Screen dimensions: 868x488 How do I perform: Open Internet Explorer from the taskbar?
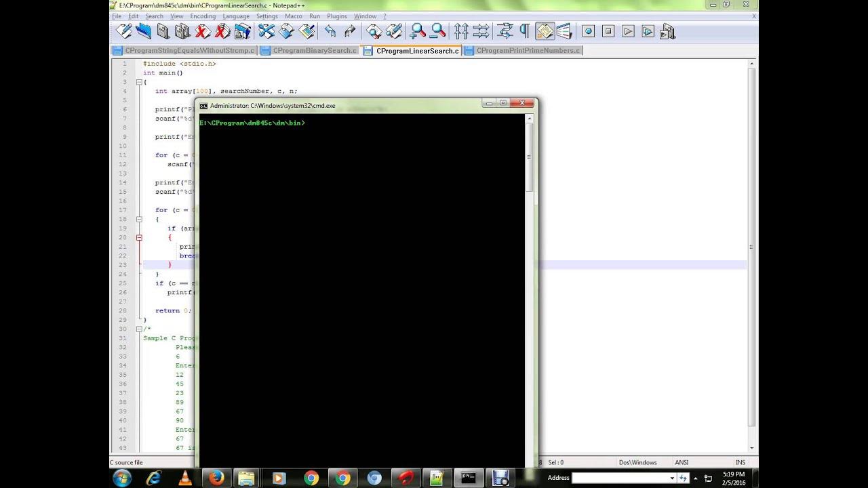point(154,478)
